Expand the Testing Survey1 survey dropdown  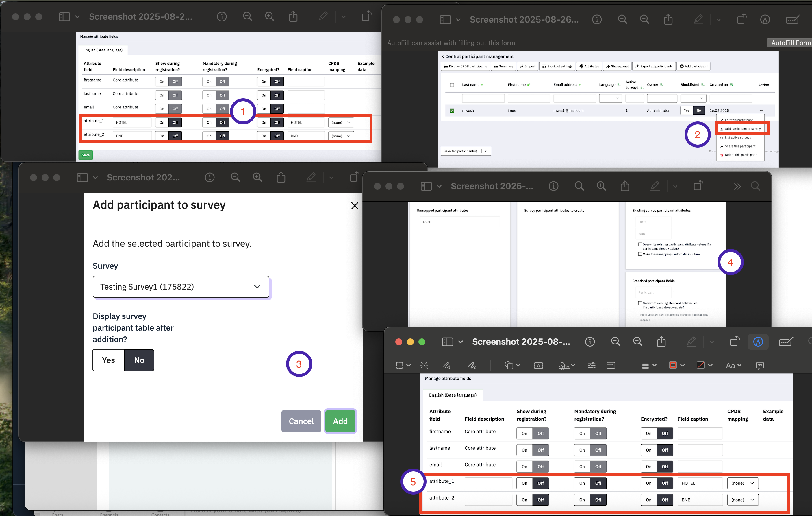coord(181,287)
